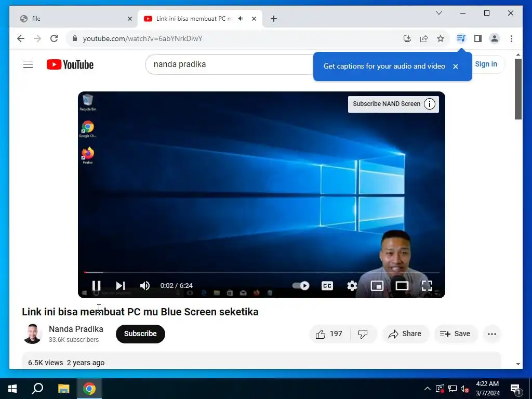Click the Sign in link
The height and width of the screenshot is (399, 532).
[486, 64]
